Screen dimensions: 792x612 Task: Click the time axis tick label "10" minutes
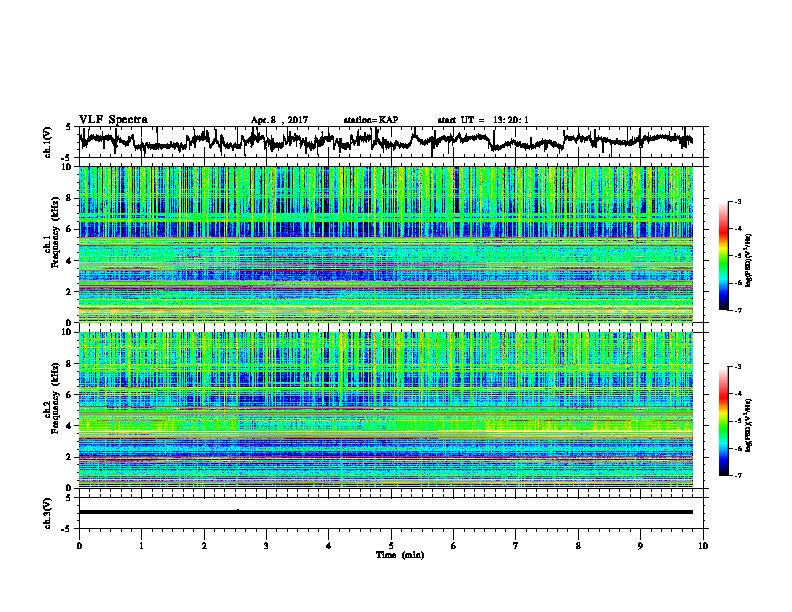[x=703, y=545]
